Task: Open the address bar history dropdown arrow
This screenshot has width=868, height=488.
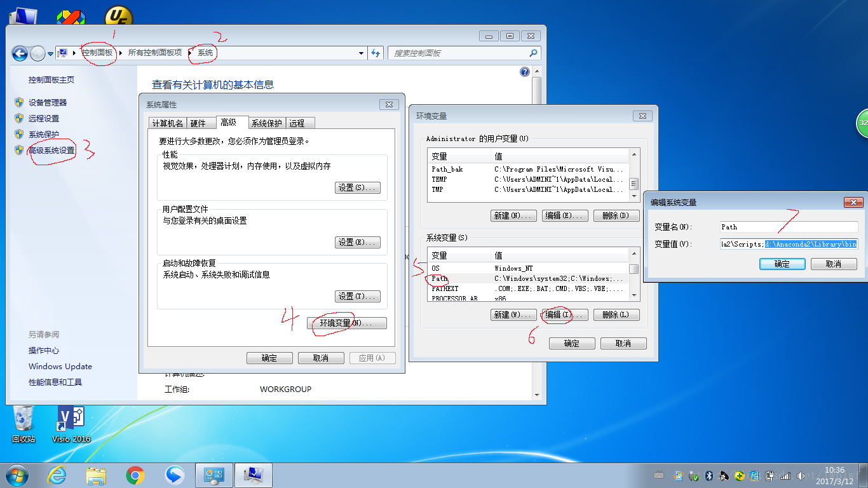Action: click(x=361, y=53)
